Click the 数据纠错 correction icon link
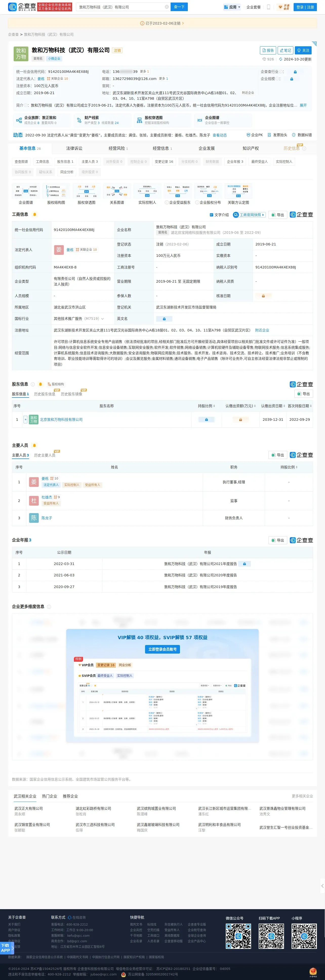The width and height of the screenshot is (325, 980). tap(302, 135)
